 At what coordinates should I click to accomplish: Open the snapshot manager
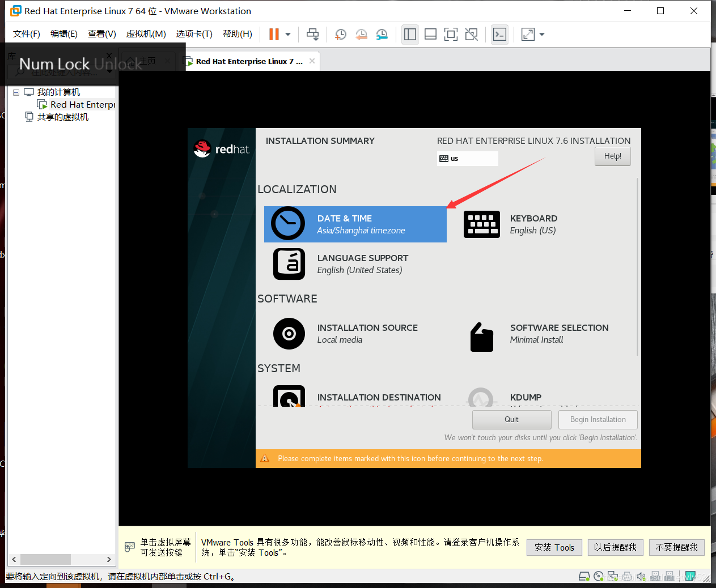(x=382, y=35)
